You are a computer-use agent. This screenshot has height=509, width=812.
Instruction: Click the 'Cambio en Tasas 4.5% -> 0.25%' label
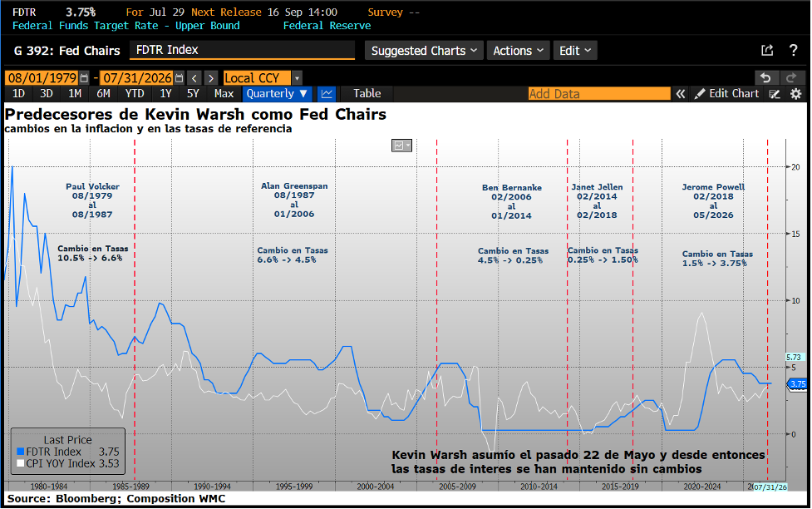513,255
